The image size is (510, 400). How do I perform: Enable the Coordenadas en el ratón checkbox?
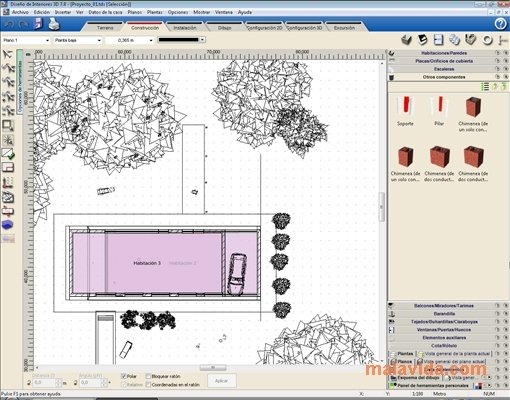148,385
